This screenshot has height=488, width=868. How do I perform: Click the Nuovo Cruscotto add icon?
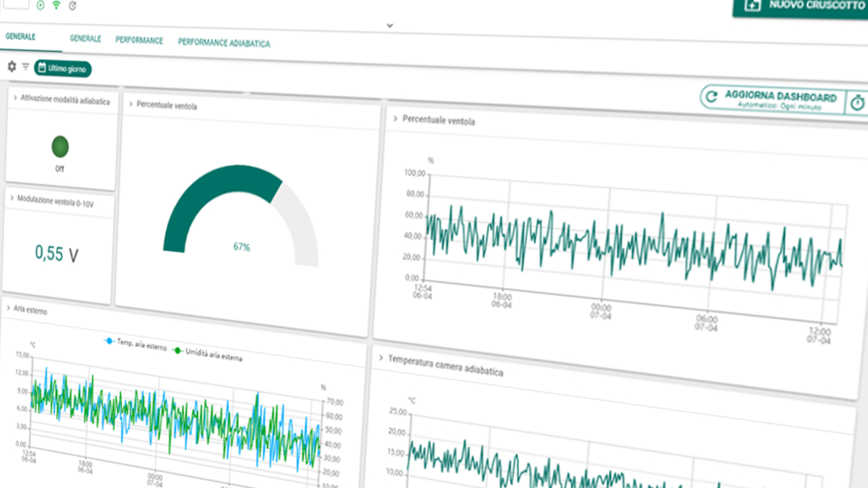753,5
